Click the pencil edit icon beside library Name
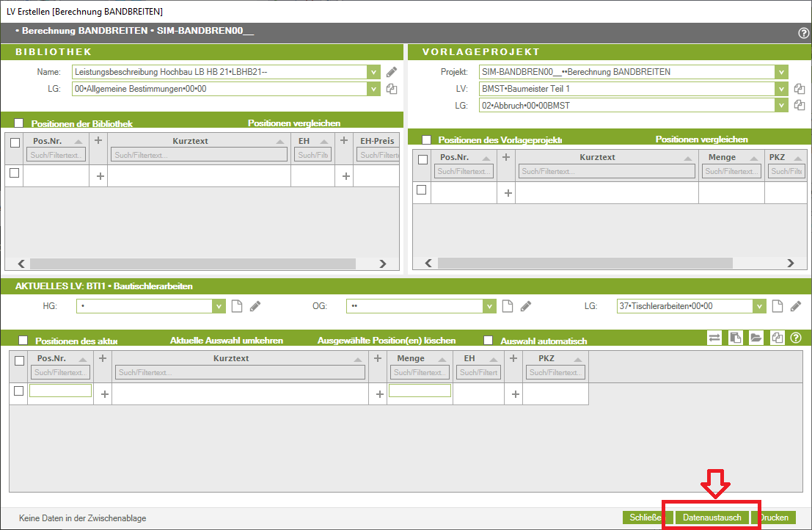 click(x=392, y=72)
